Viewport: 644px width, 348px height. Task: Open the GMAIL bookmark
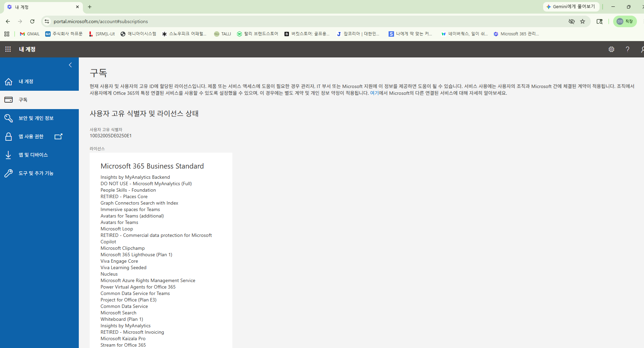30,34
